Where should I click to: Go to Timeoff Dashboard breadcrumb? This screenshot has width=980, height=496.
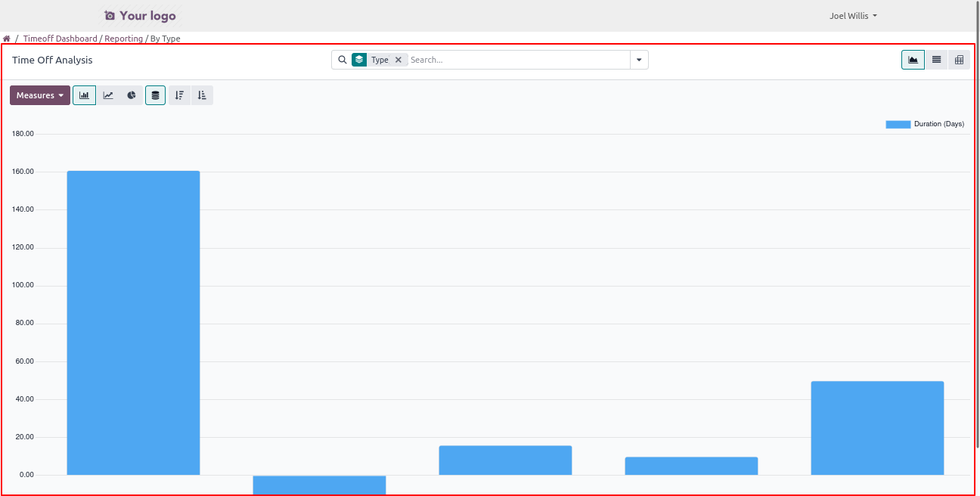pyautogui.click(x=60, y=39)
